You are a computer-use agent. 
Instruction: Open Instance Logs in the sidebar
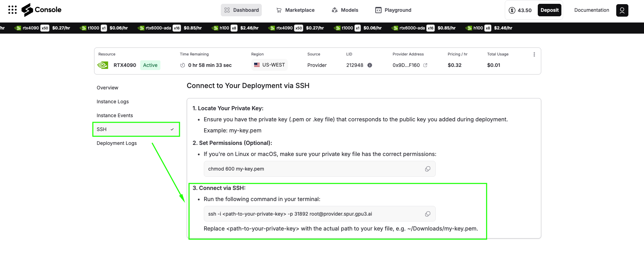(112, 102)
